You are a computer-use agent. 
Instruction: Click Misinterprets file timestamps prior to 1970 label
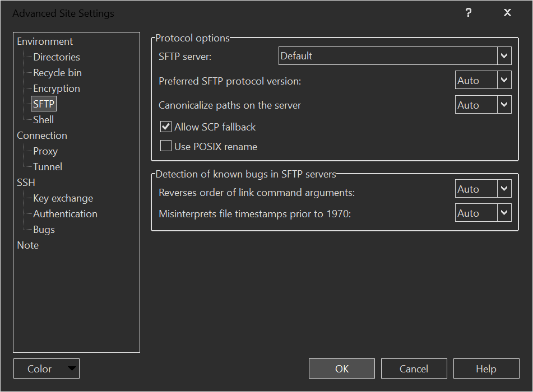point(254,214)
